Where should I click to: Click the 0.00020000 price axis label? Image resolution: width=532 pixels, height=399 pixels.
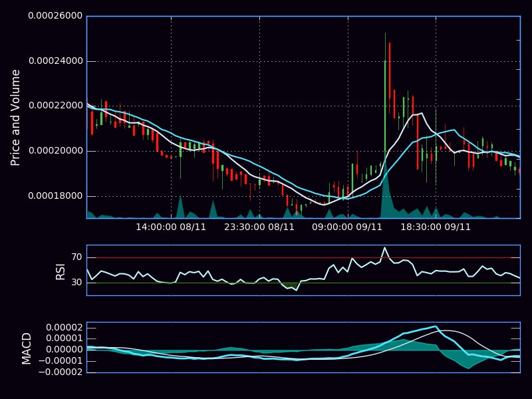[56, 151]
